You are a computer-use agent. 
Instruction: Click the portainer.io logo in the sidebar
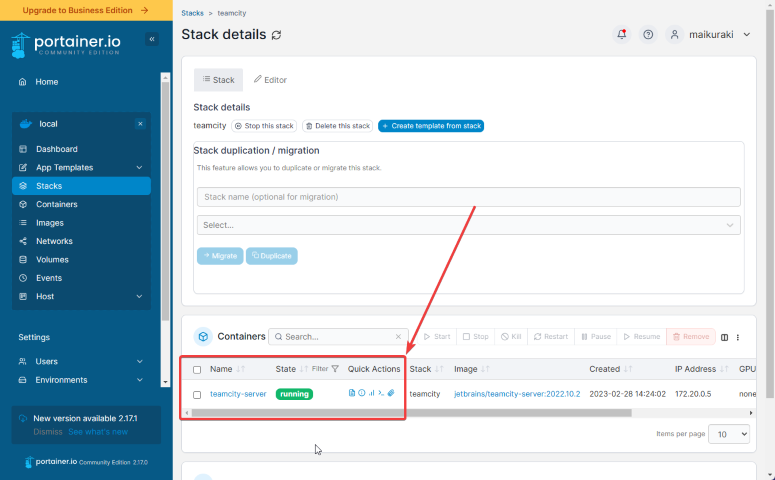(65, 44)
